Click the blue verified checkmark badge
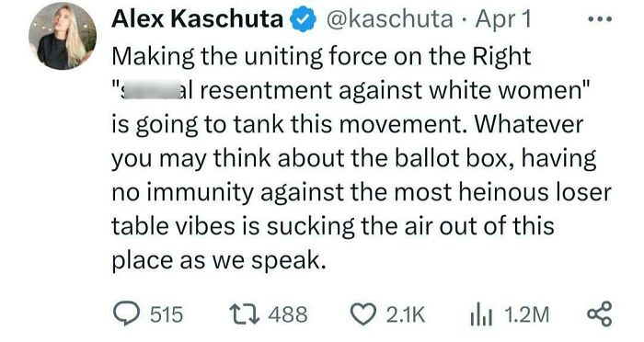This screenshot has height=342, width=644. click(304, 19)
